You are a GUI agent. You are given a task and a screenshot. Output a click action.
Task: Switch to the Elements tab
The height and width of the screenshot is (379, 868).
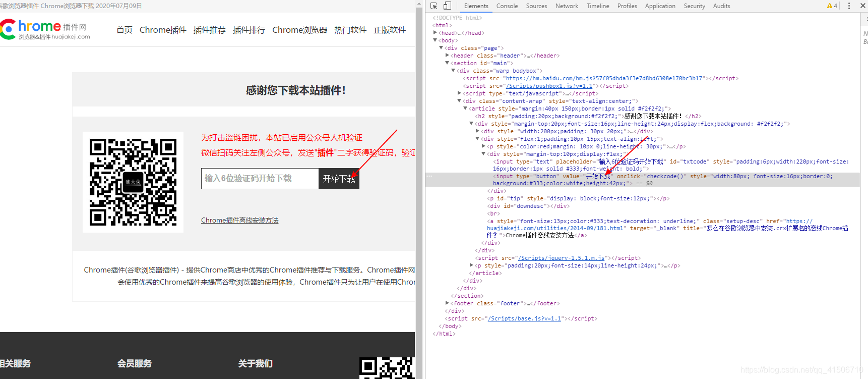476,6
